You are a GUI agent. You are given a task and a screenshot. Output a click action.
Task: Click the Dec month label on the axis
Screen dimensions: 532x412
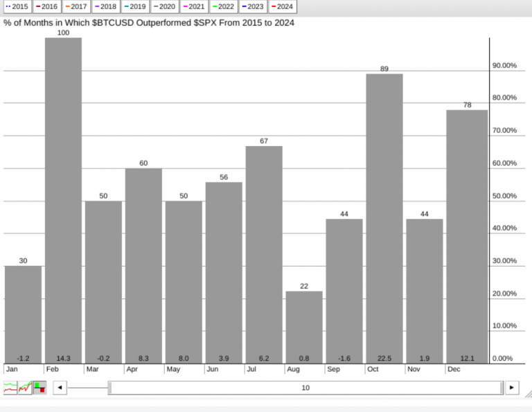pyautogui.click(x=454, y=369)
